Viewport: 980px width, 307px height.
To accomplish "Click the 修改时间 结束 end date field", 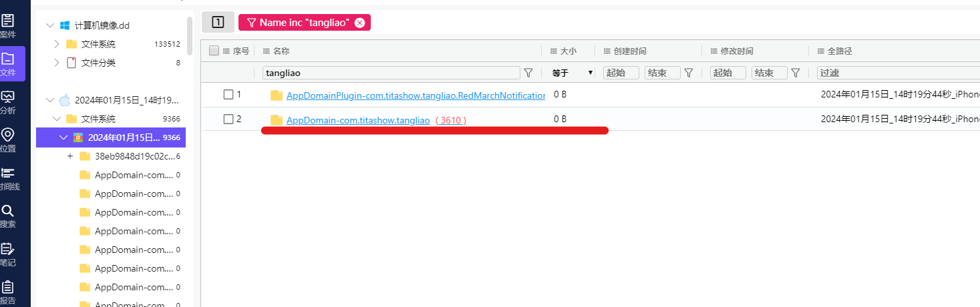I will tap(770, 73).
